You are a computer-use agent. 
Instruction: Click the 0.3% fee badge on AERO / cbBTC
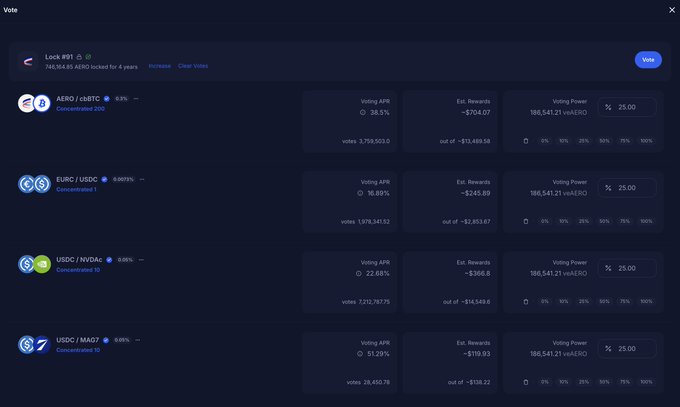[121, 99]
